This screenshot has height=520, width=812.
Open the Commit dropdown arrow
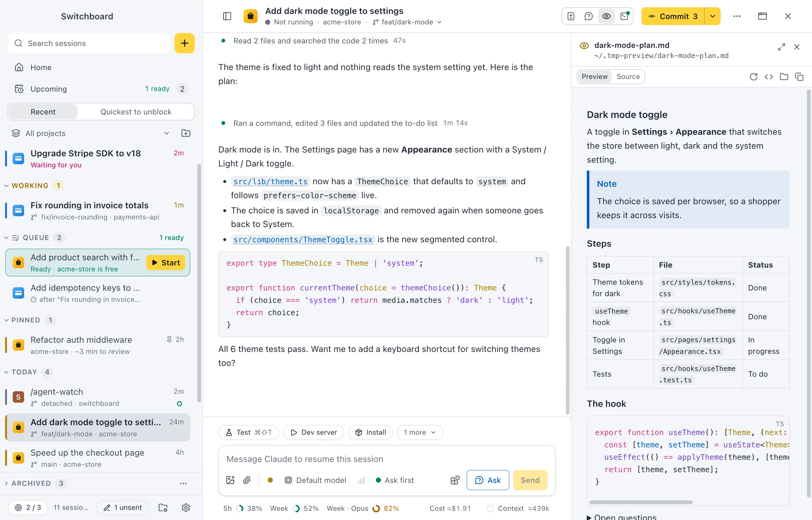(x=713, y=16)
